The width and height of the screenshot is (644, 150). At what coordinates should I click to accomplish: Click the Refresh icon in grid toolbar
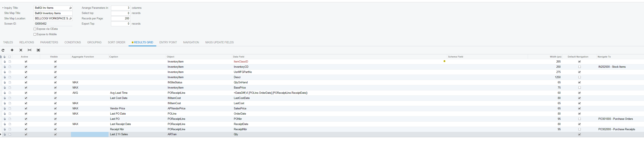[x=3, y=50]
